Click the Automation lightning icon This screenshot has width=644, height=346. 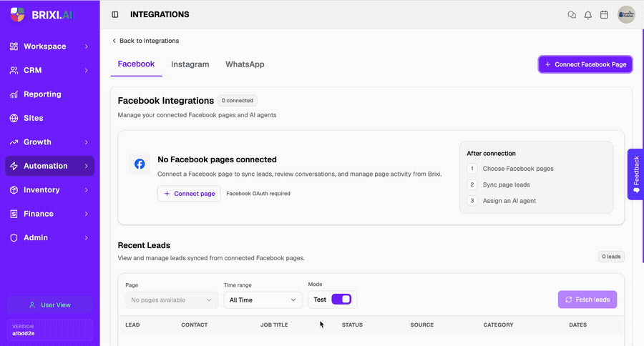pos(14,166)
